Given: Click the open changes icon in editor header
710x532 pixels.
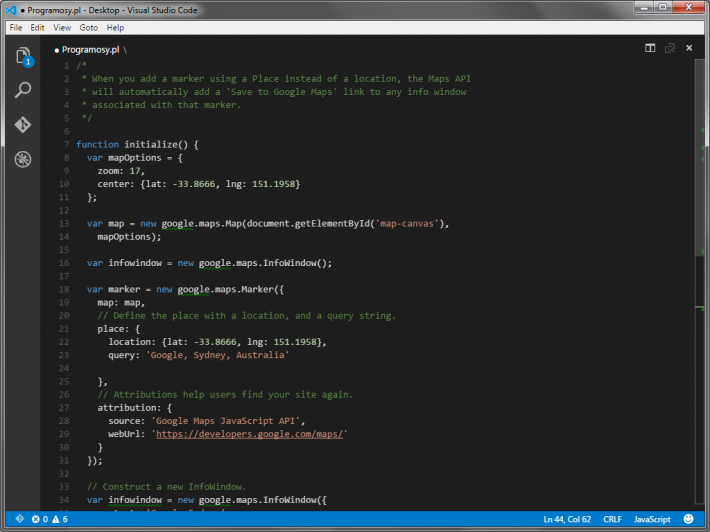Looking at the screenshot, I should point(670,48).
